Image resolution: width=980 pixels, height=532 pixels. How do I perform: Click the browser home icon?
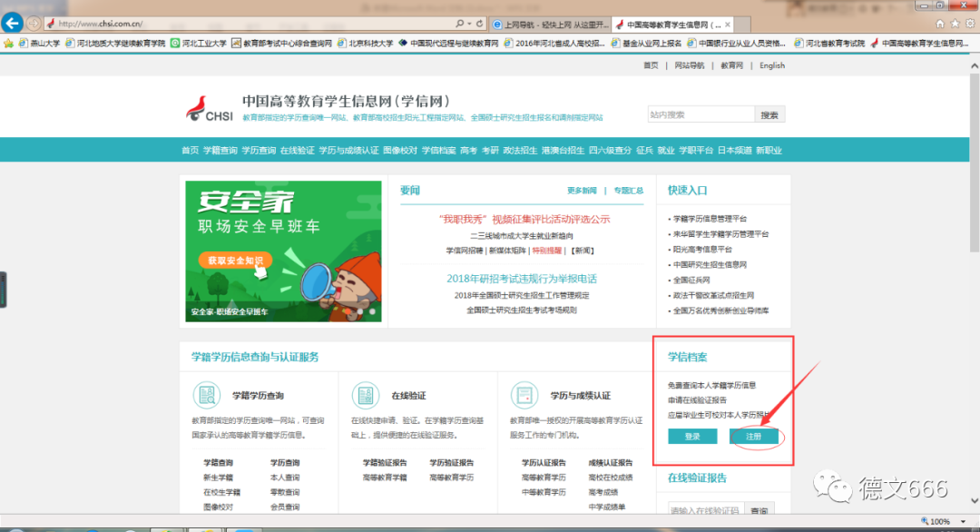939,24
